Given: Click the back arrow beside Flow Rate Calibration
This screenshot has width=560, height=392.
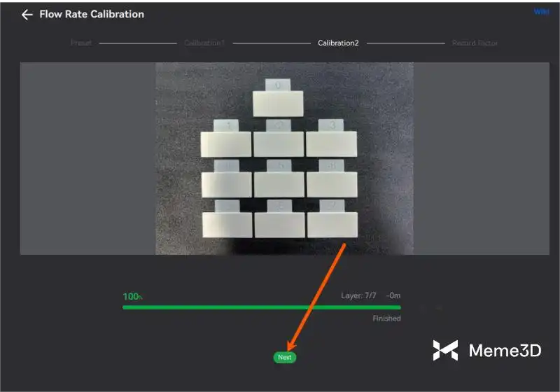Looking at the screenshot, I should [27, 15].
